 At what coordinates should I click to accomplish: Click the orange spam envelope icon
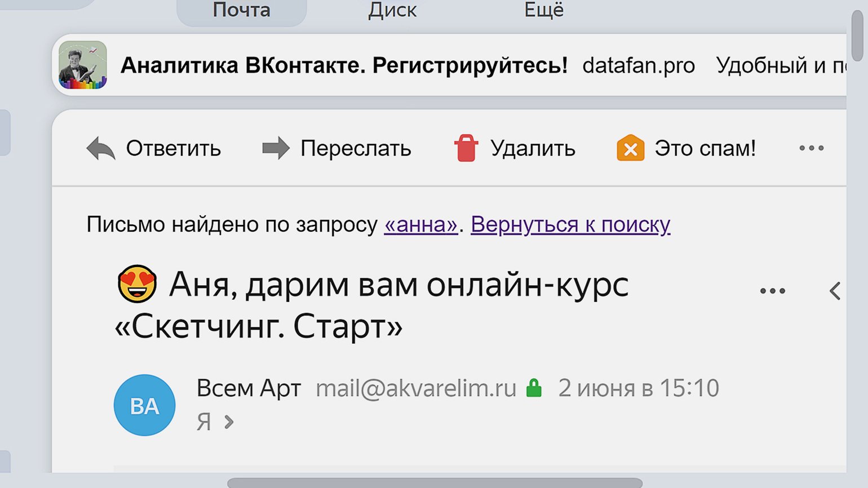click(x=630, y=148)
